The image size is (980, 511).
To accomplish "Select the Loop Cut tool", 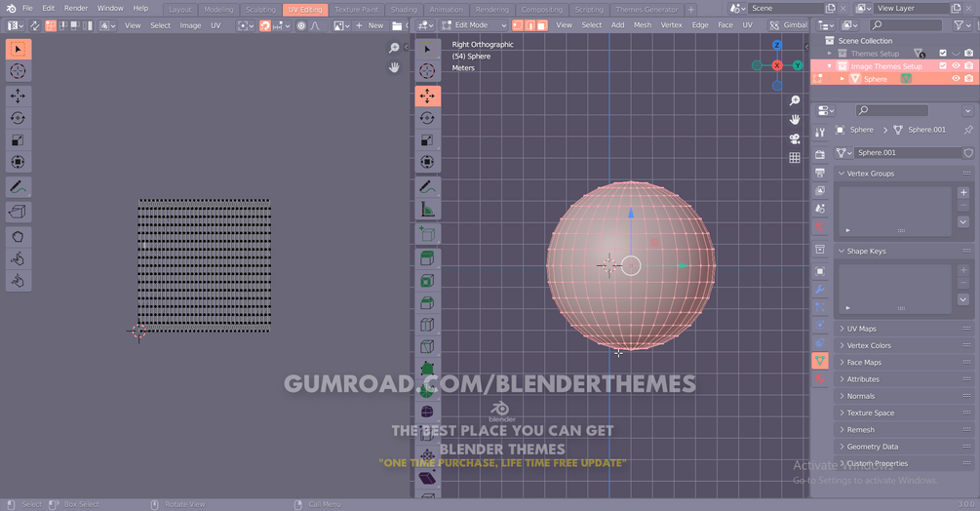I will [427, 324].
